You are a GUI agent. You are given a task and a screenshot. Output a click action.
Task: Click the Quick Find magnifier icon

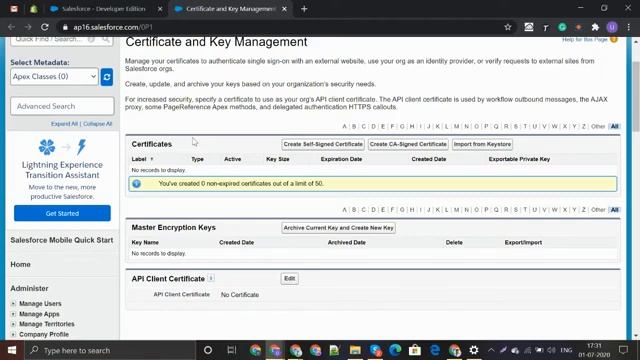[x=106, y=40]
